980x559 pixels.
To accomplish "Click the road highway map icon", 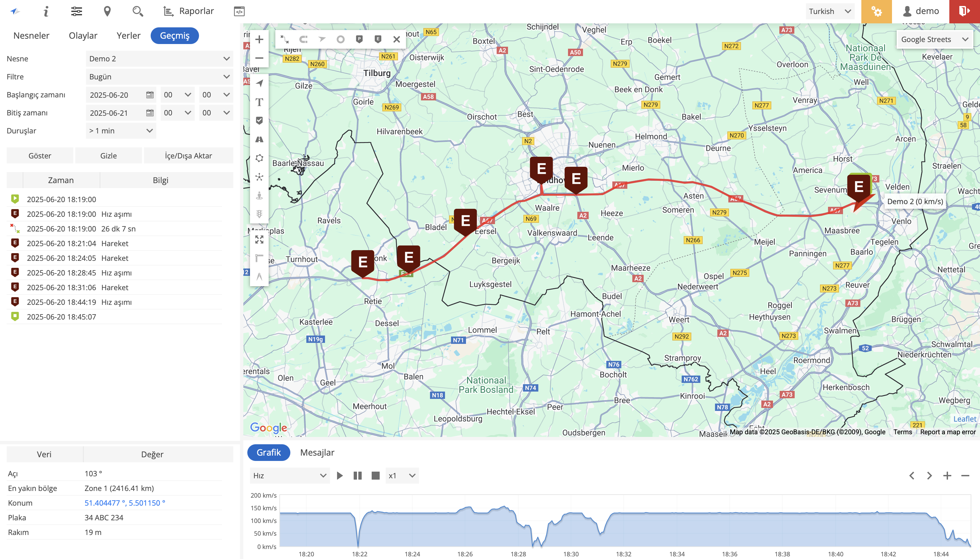I will pos(259,139).
